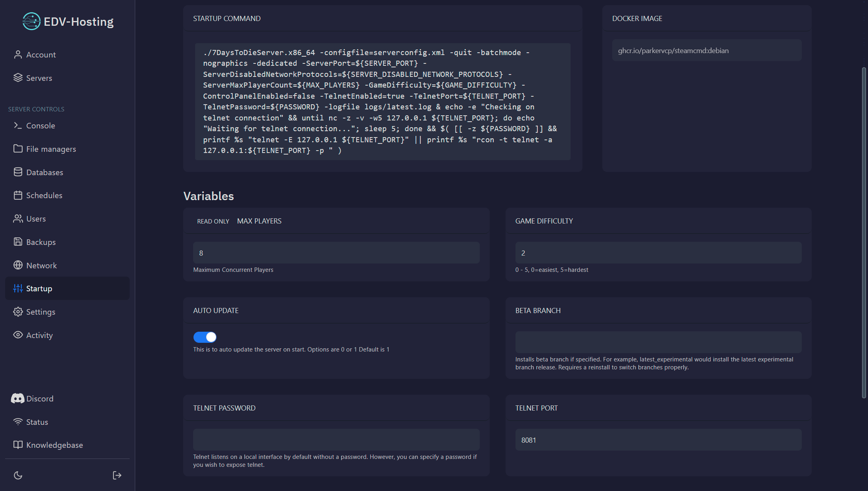The height and width of the screenshot is (491, 868).
Task: Click the TELNET PORT card title
Action: coord(536,408)
